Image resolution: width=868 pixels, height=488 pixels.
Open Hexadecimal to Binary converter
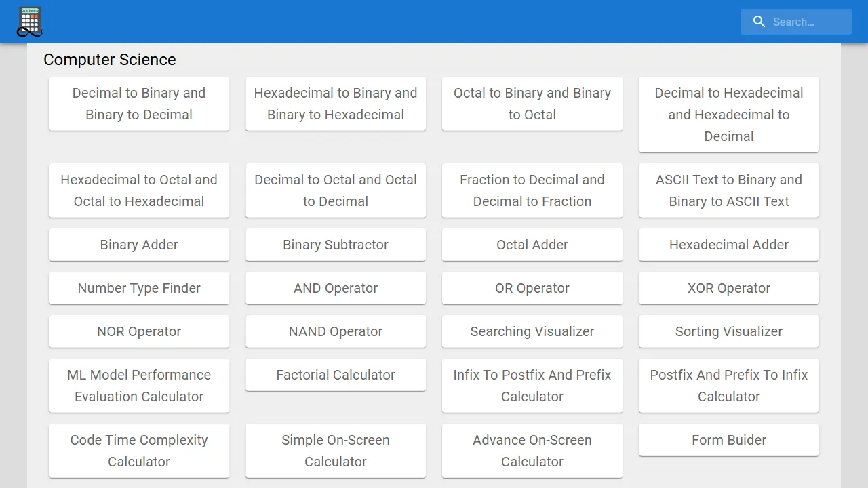pos(336,104)
